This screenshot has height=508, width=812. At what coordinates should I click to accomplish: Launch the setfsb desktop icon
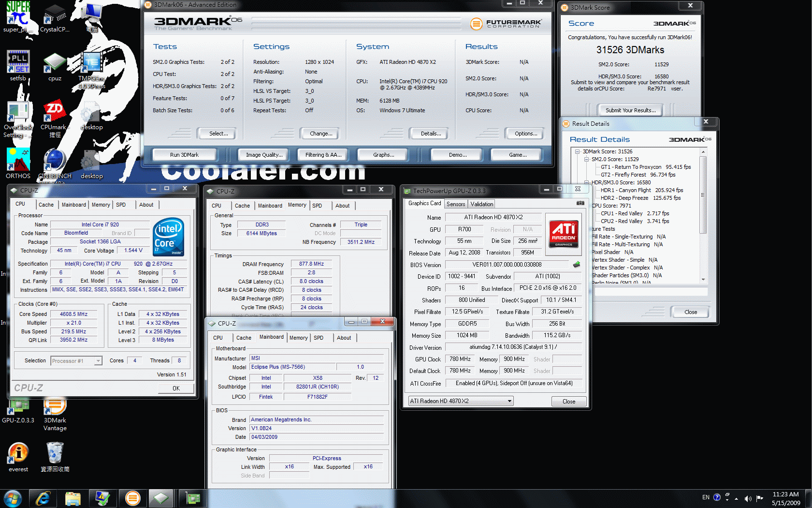18,66
